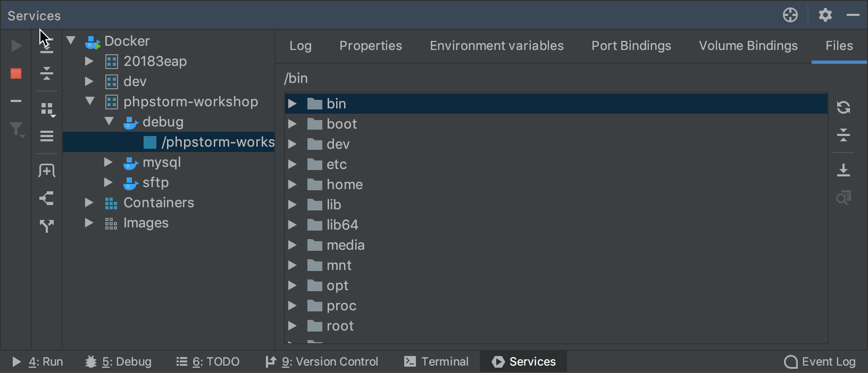
Task: Collapse all nodes in the Services tree toolbar
Action: (x=47, y=73)
